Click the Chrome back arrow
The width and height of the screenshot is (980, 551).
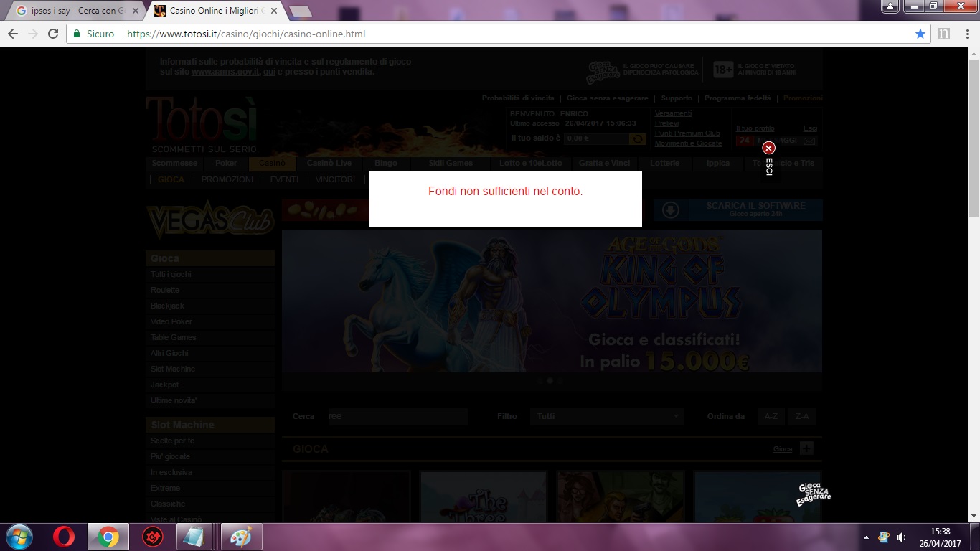13,34
